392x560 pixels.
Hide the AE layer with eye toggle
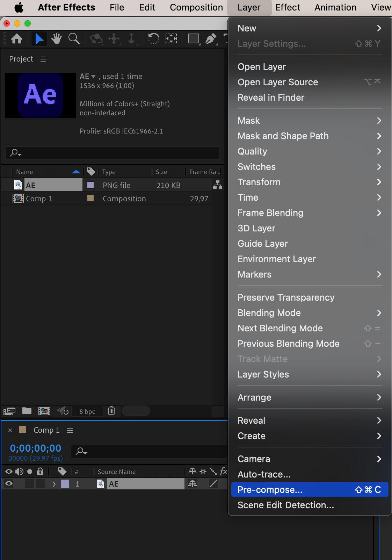(9, 484)
